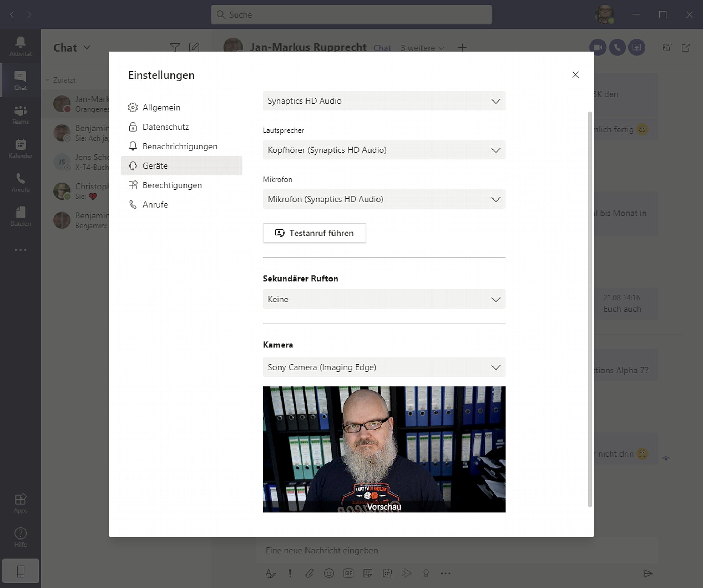Filter the chat list
The height and width of the screenshot is (588, 703).
pos(175,47)
